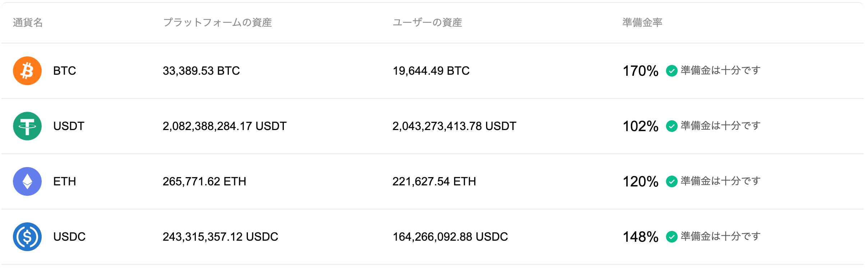The height and width of the screenshot is (268, 868).
Task: Click the Tether logo icon
Action: tap(27, 126)
